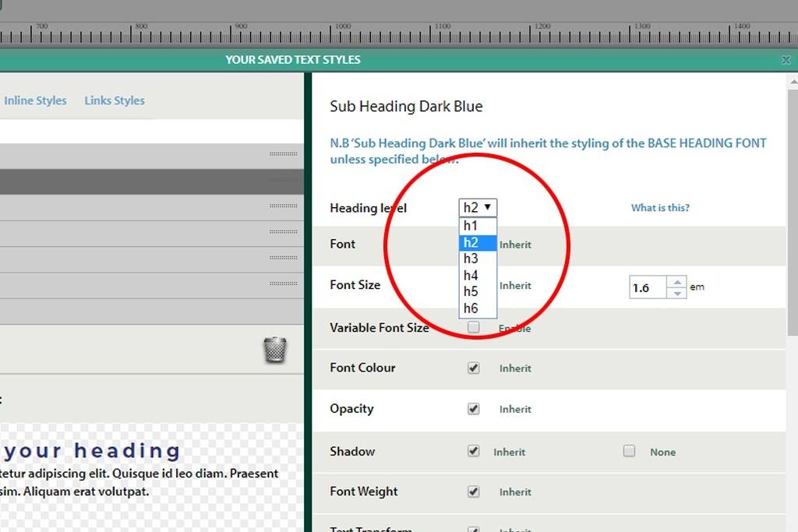Select h6 from the heading level list
The height and width of the screenshot is (532, 798).
(471, 308)
